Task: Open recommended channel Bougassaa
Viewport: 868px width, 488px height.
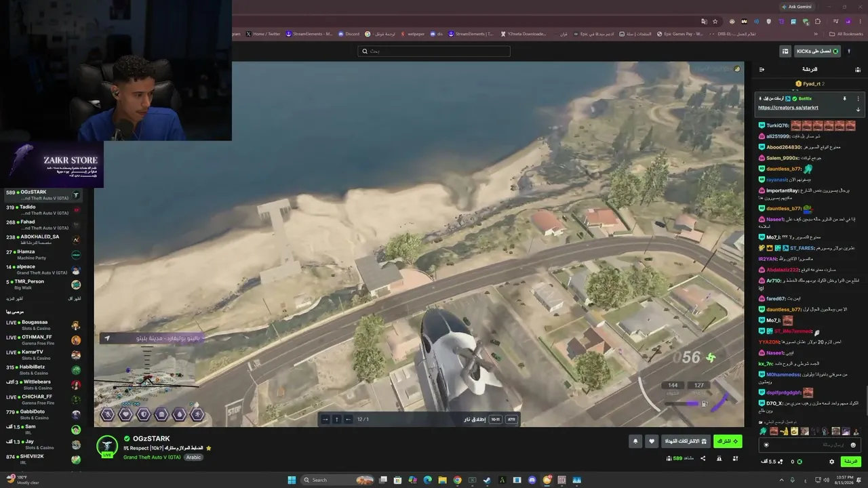Action: (x=43, y=325)
